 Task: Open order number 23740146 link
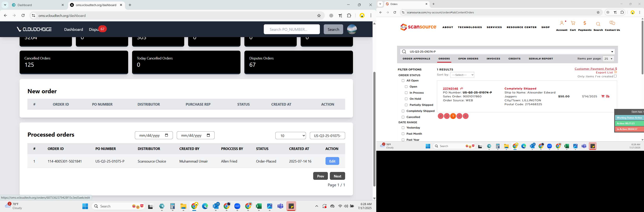tap(450, 89)
